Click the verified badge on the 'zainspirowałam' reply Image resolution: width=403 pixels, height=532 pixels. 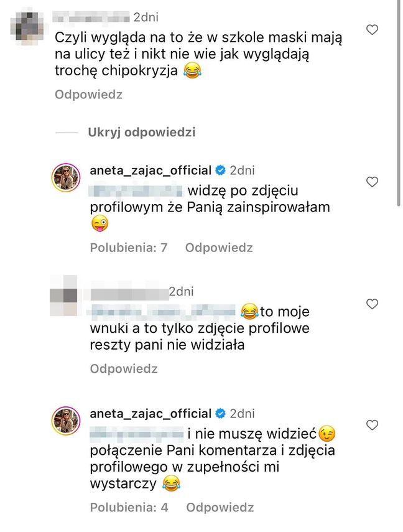tap(220, 170)
